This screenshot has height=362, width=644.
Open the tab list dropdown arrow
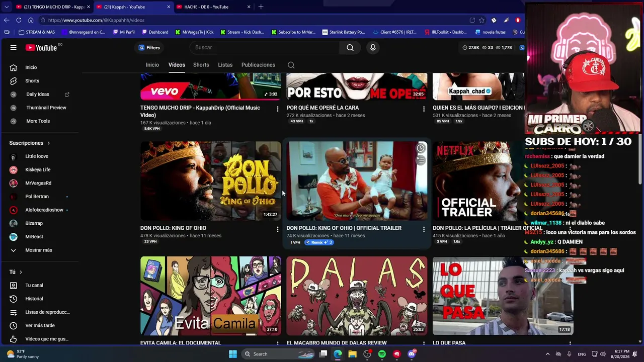7,7
